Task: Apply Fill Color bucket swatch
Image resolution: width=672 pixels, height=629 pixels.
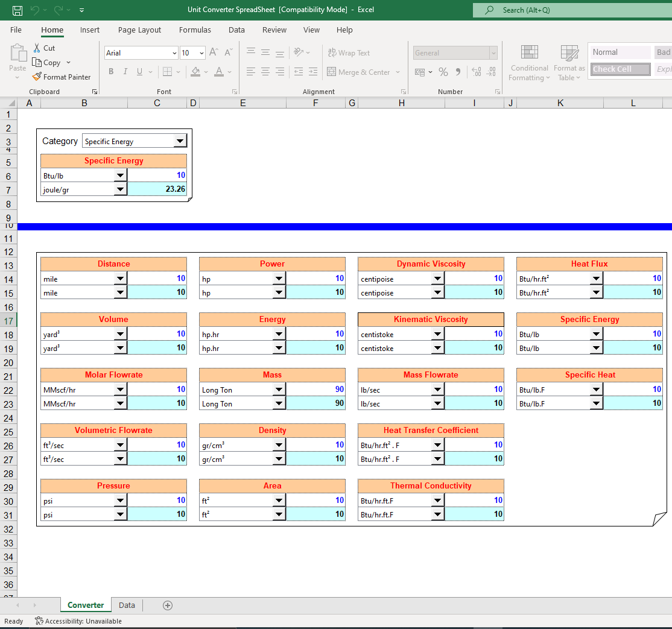Action: [x=195, y=72]
